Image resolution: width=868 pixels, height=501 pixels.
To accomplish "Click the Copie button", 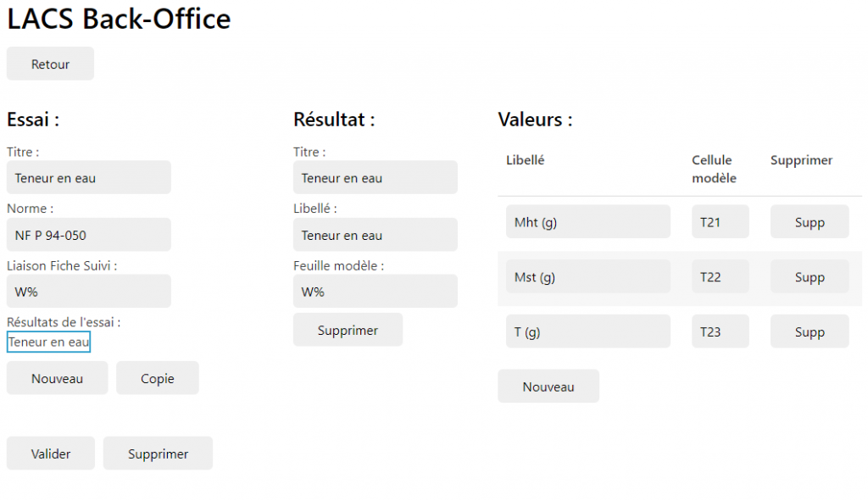I will click(x=157, y=379).
